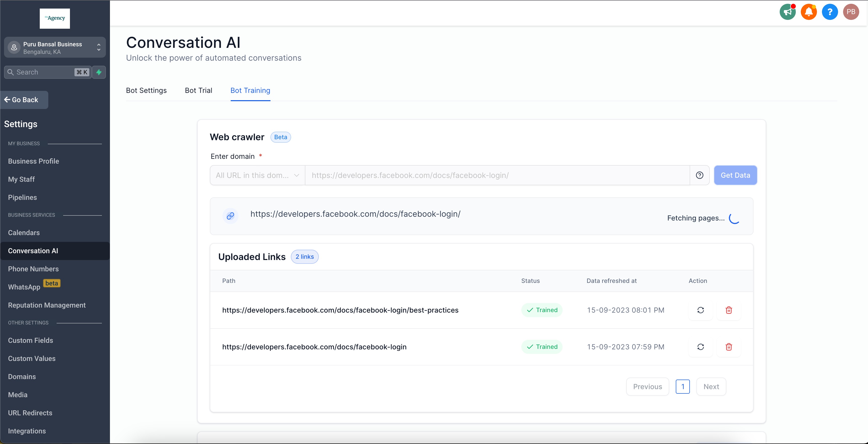Open the announcements megaphone icon

[787, 12]
